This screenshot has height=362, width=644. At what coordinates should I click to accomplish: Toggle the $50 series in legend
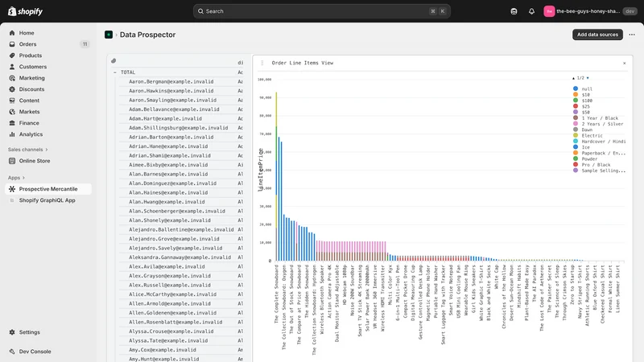pos(581,112)
